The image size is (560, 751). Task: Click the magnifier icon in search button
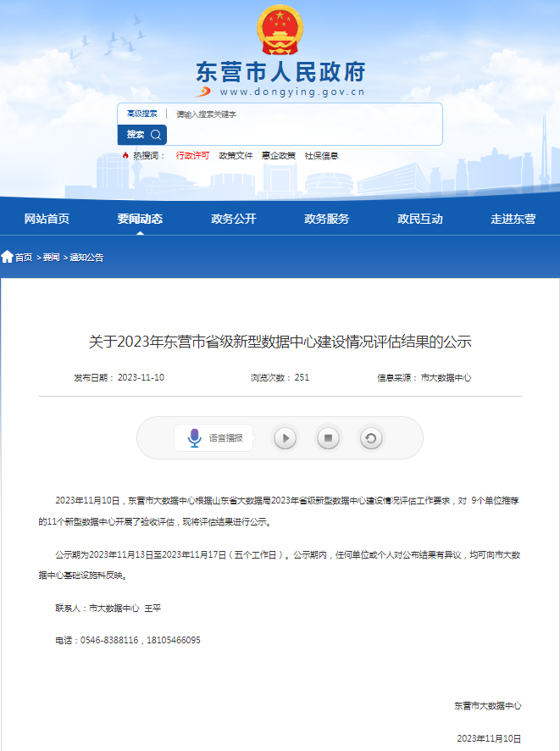click(156, 135)
